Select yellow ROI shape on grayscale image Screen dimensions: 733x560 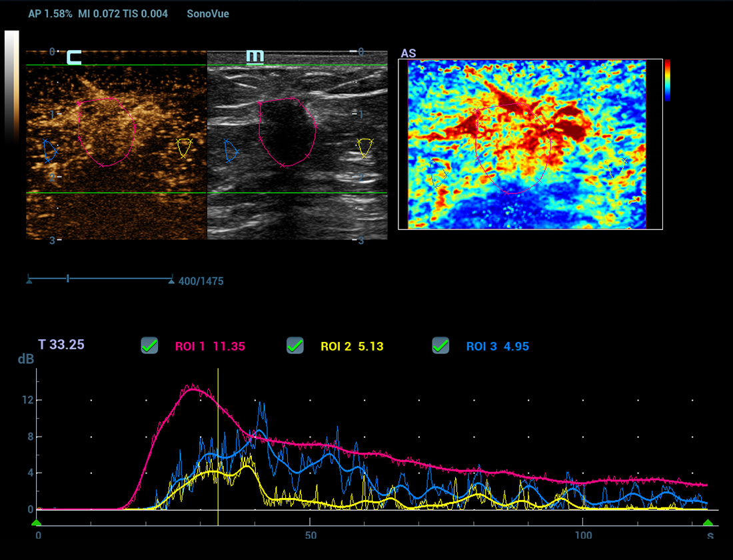364,148
